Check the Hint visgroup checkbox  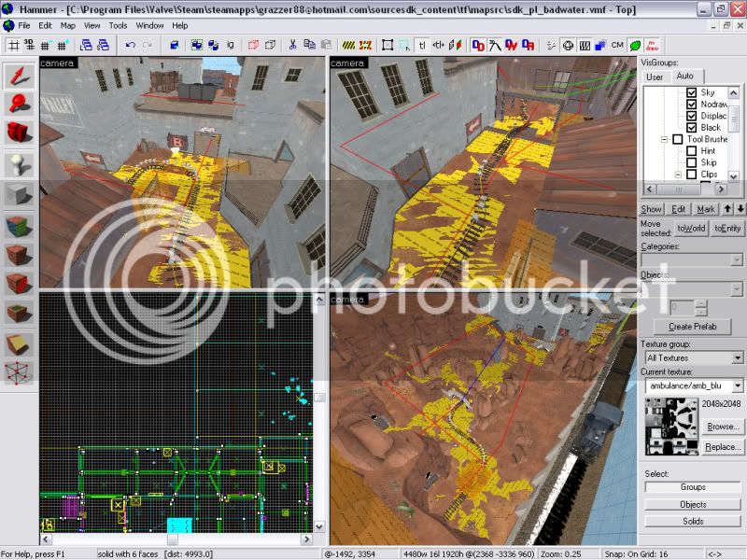coord(691,151)
